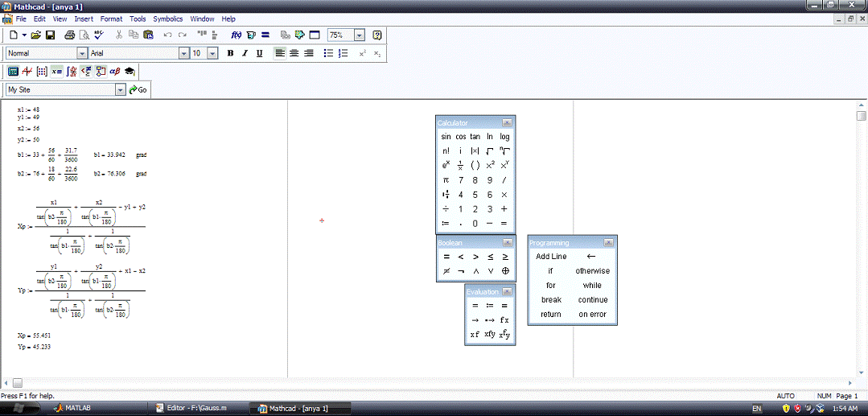Viewport: 868px width, 416px height.
Task: Open the Calculus toolbar icon
Action: coord(72,72)
